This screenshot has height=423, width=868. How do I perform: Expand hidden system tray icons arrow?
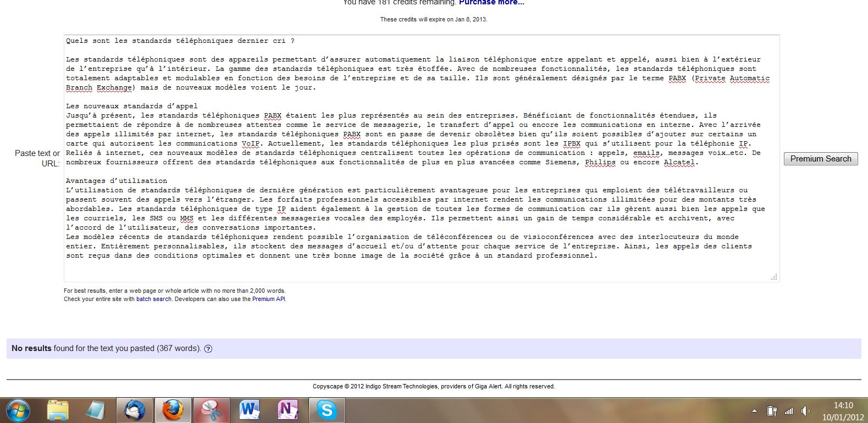click(754, 411)
